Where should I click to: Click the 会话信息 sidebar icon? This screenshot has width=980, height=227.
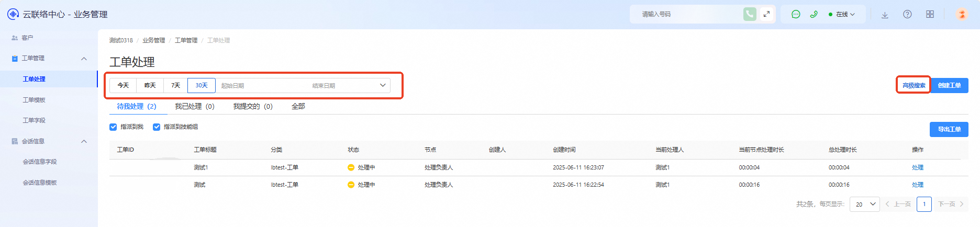(x=15, y=141)
